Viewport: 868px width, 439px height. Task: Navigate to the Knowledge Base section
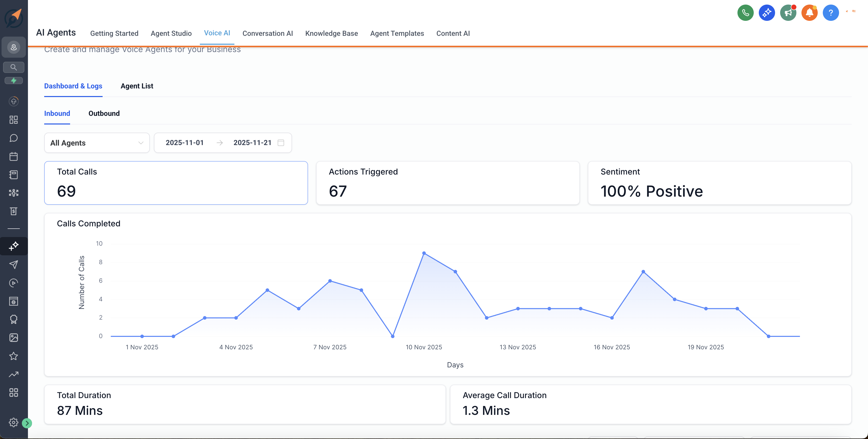click(332, 33)
